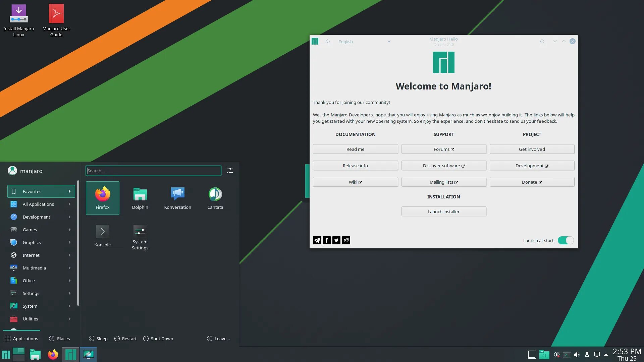Open the English language dropdown
The height and width of the screenshot is (362, 644).
tap(364, 42)
